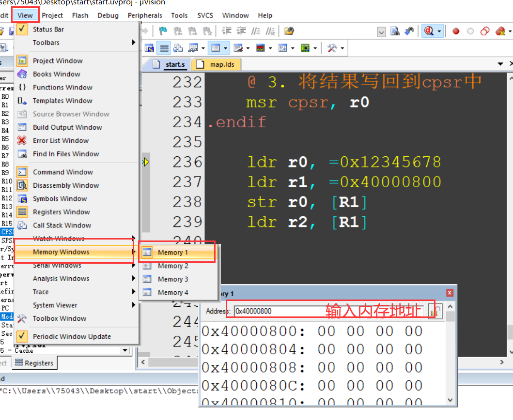Viewport: 513px width, 420px height.
Task: Open the Toolbox toolbar dropdown arrow
Action: click(x=342, y=48)
